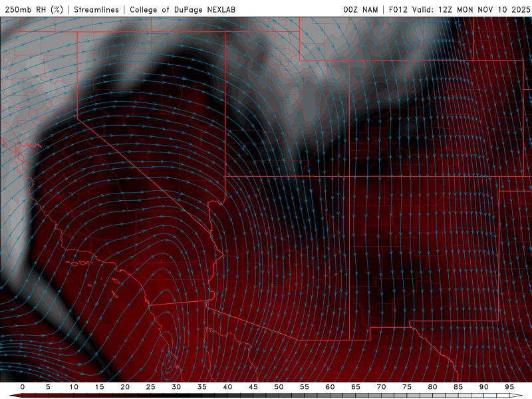
Task: Click the 75 value on color scale
Action: point(407,387)
